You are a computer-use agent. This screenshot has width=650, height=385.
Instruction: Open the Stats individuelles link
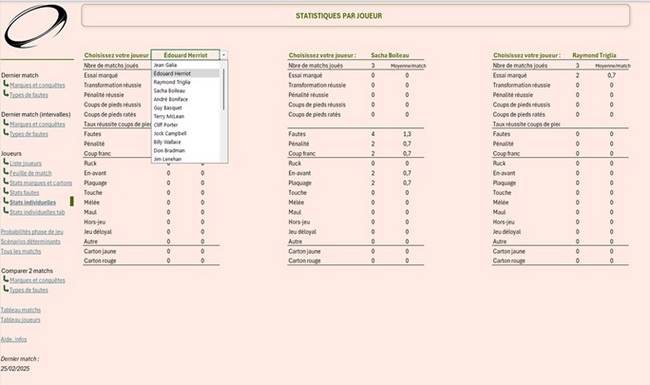click(x=33, y=202)
